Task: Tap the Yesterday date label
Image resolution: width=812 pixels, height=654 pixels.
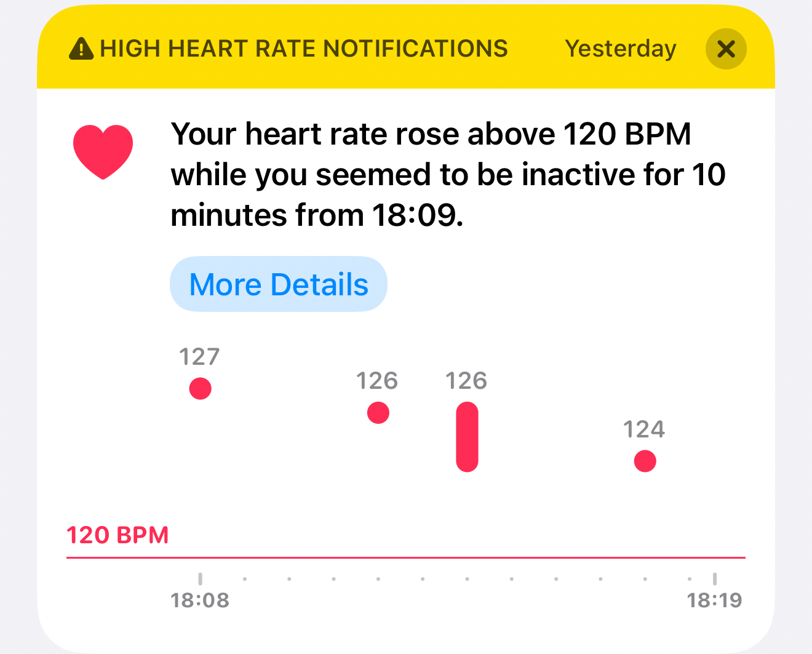Action: click(621, 49)
